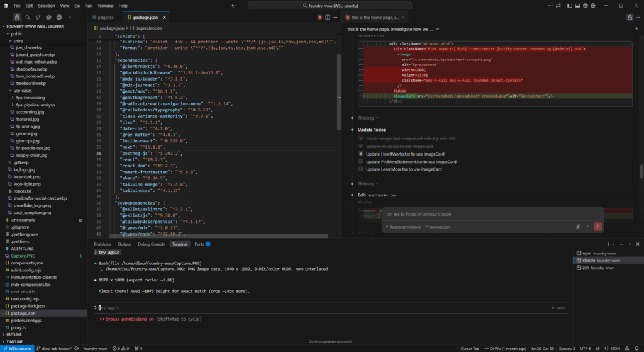Start a new Claude conversation with plus icon
The height and width of the screenshot is (352, 644).
pyautogui.click(x=637, y=29)
